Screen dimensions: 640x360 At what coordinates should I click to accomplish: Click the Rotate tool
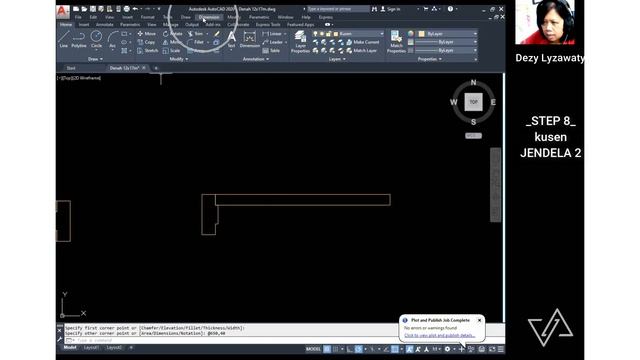pos(173,34)
